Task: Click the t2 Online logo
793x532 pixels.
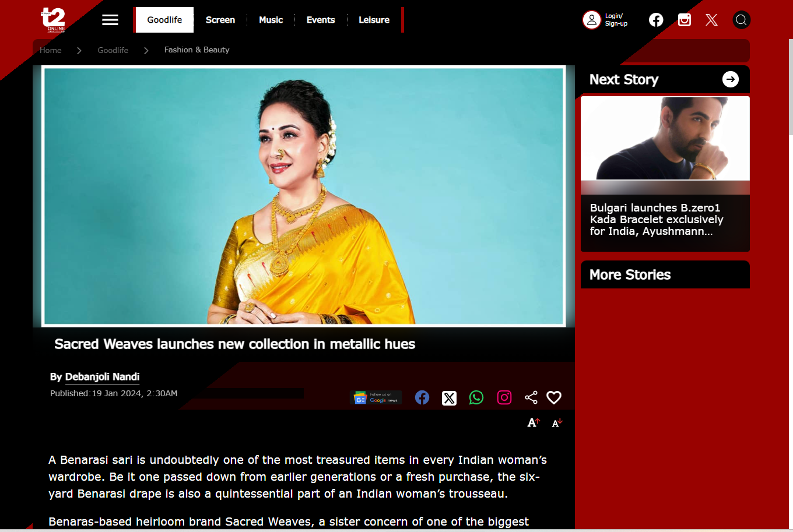Action: 54,20
